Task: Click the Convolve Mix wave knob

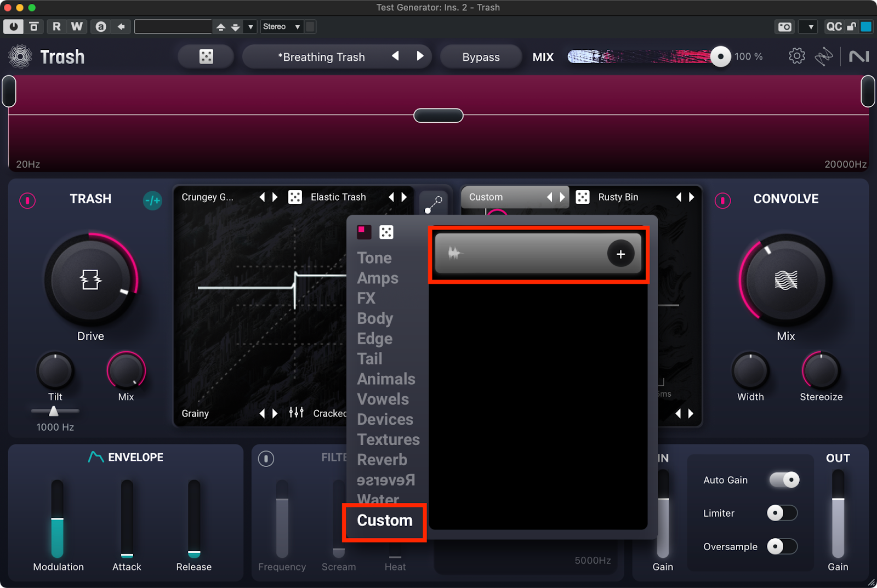Action: point(785,280)
